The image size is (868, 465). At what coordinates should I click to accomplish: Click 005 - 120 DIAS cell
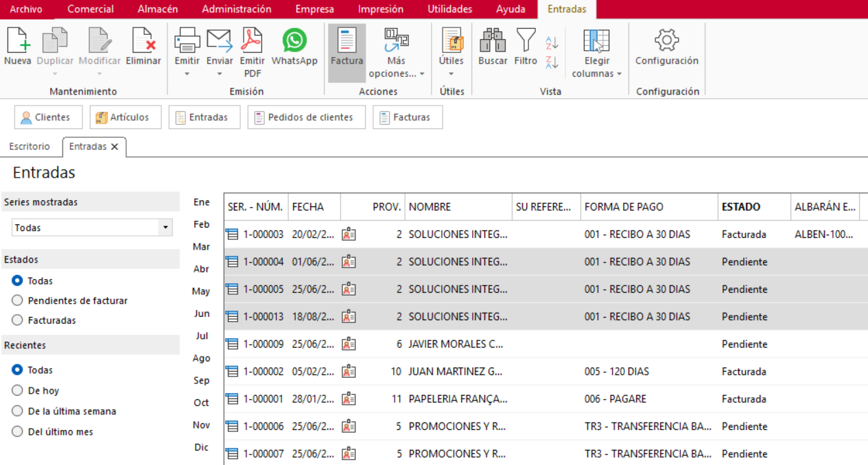[649, 372]
